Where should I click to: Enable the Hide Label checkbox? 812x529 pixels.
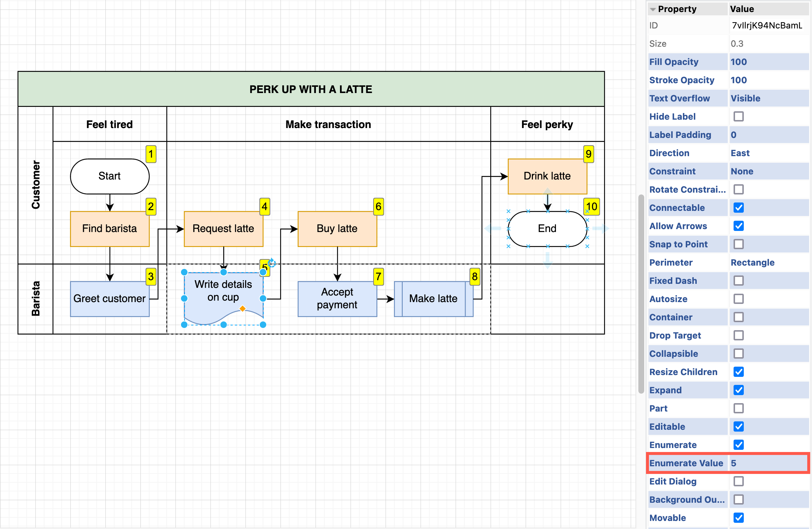(x=738, y=116)
